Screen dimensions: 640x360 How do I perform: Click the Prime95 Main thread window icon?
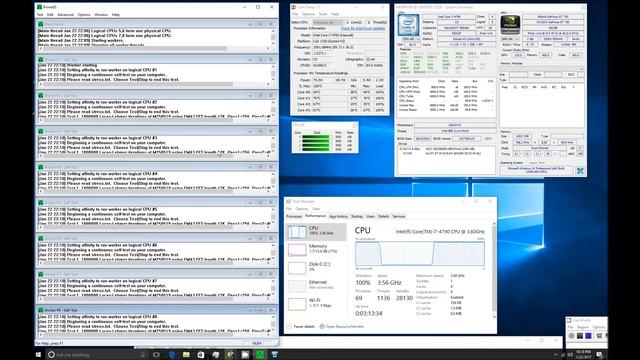pyautogui.click(x=40, y=24)
